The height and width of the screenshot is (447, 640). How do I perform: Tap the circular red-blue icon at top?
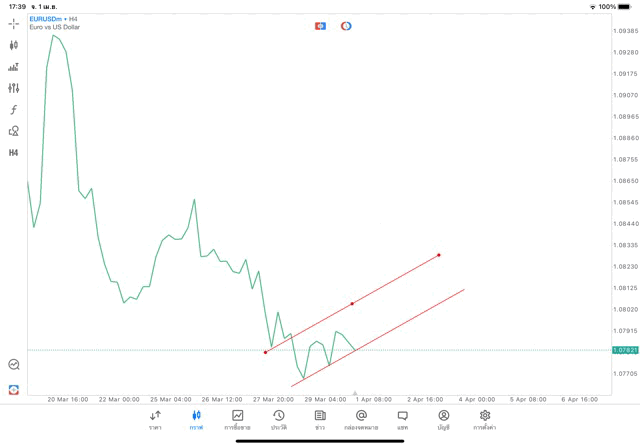346,26
